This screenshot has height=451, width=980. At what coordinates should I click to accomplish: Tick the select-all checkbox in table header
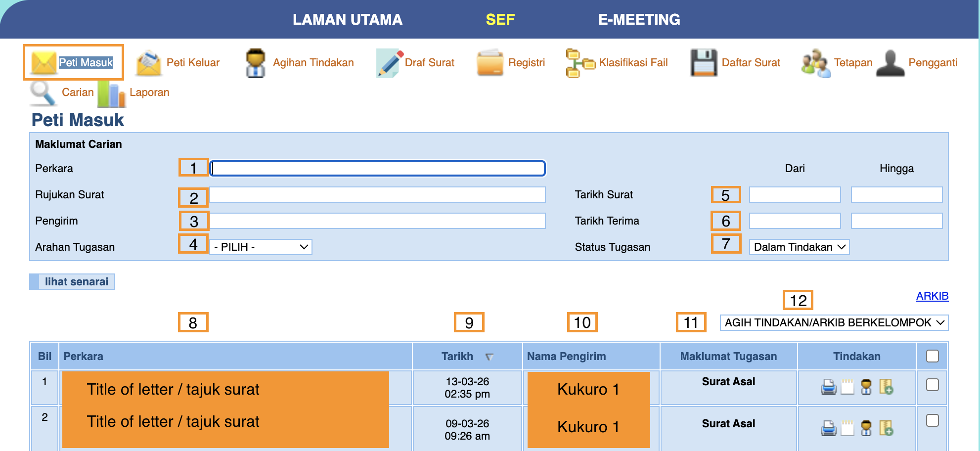pos(932,356)
